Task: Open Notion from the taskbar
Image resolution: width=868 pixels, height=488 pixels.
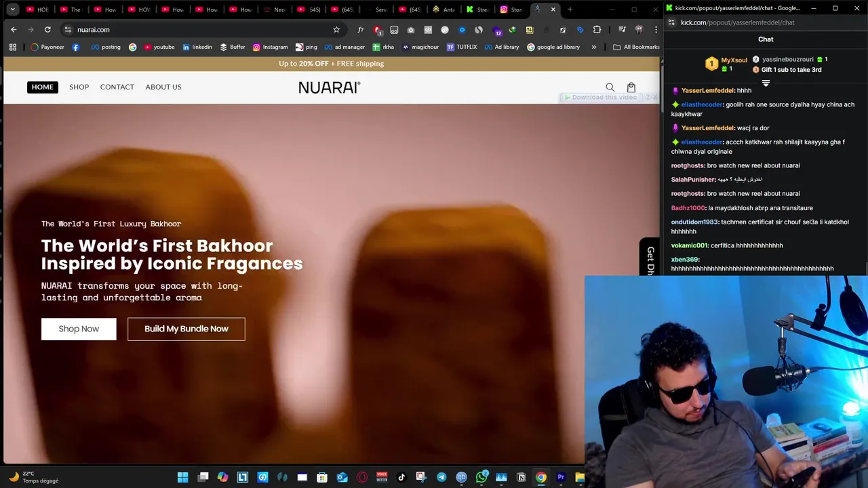Action: [x=521, y=477]
